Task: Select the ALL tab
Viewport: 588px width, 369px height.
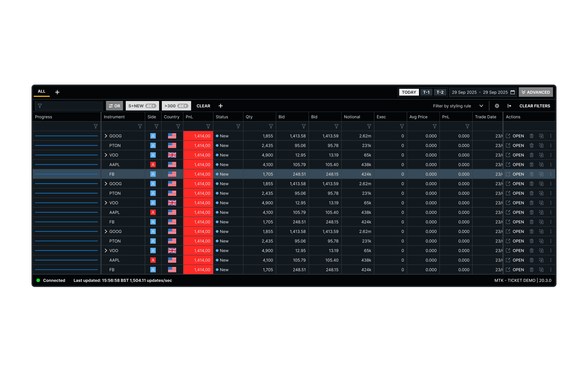Action: (x=41, y=91)
